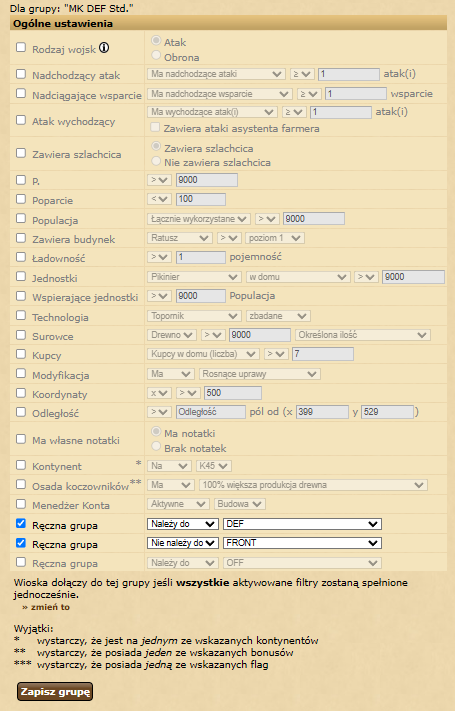
Task: Enable the Kupcy filter checkbox
Action: 21,354
